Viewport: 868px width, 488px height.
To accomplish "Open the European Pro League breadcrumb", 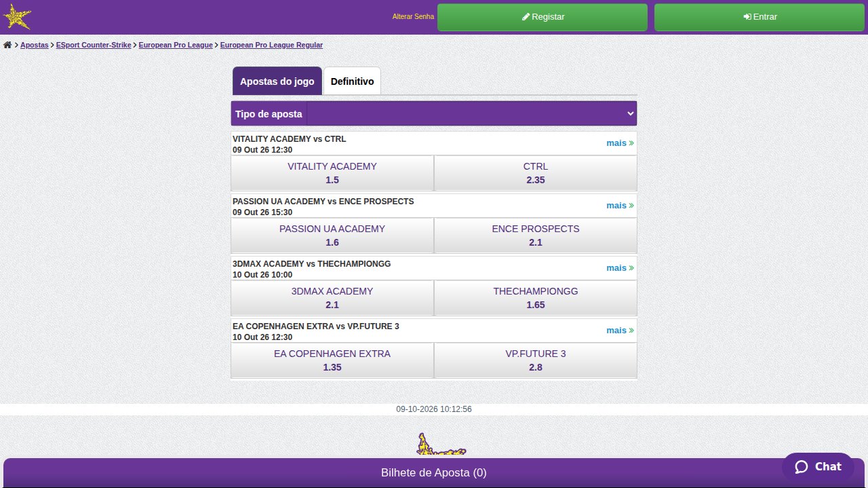I will (176, 45).
